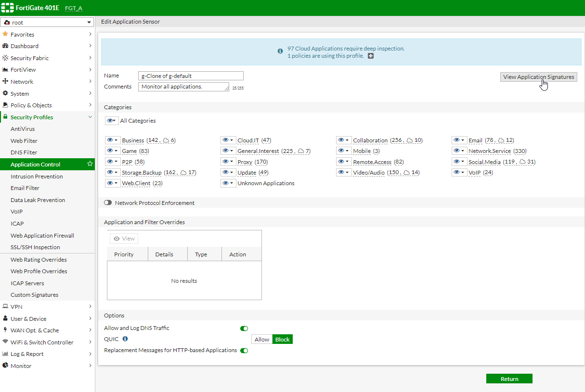Screen dimensions: 585x392
Task: Click the info icon in blue banner
Action: click(x=280, y=51)
